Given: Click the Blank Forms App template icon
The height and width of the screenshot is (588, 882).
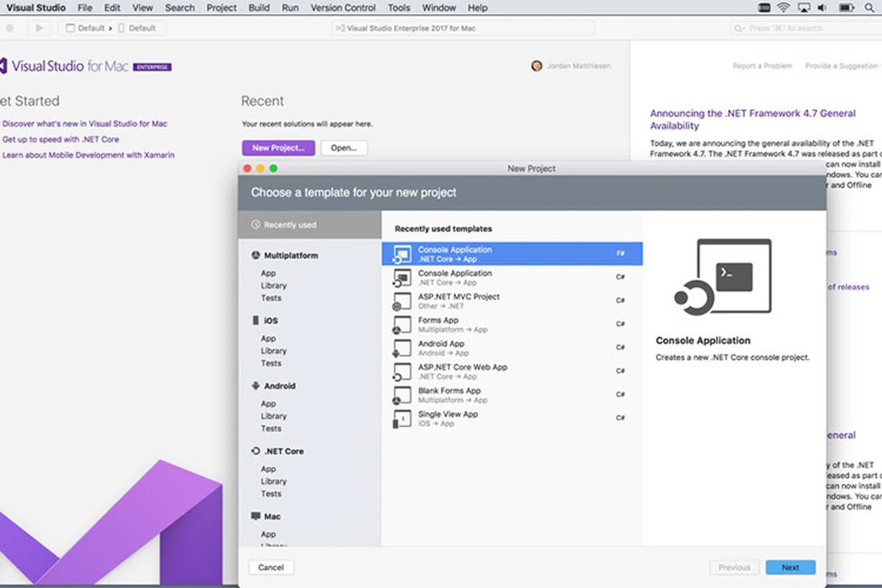Looking at the screenshot, I should point(402,395).
